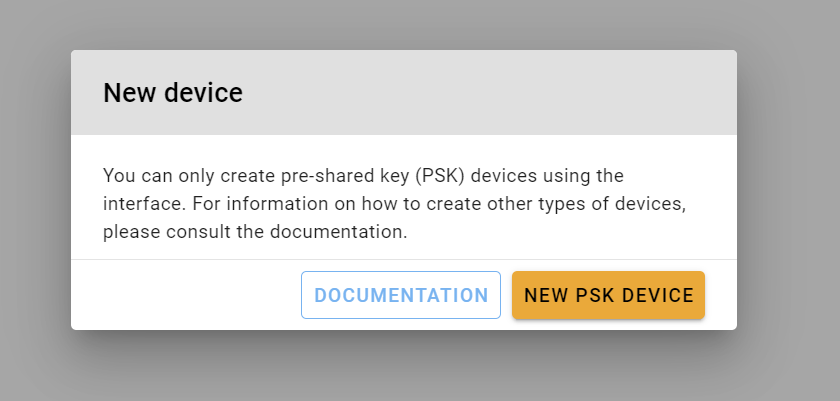Click the "New device" dialog title
Viewport: 840px width, 401px height.
click(173, 93)
